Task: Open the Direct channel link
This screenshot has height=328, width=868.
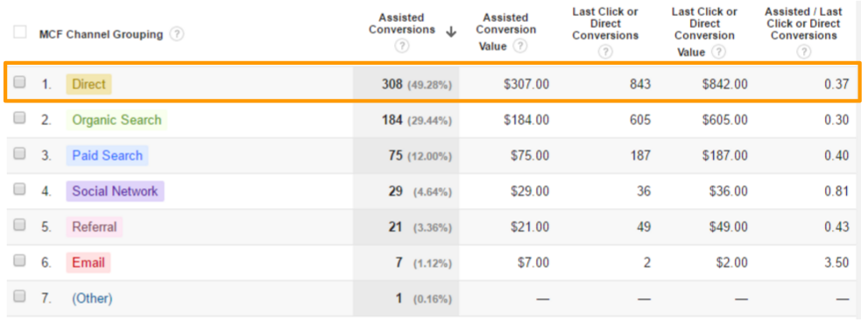Action: 88,84
